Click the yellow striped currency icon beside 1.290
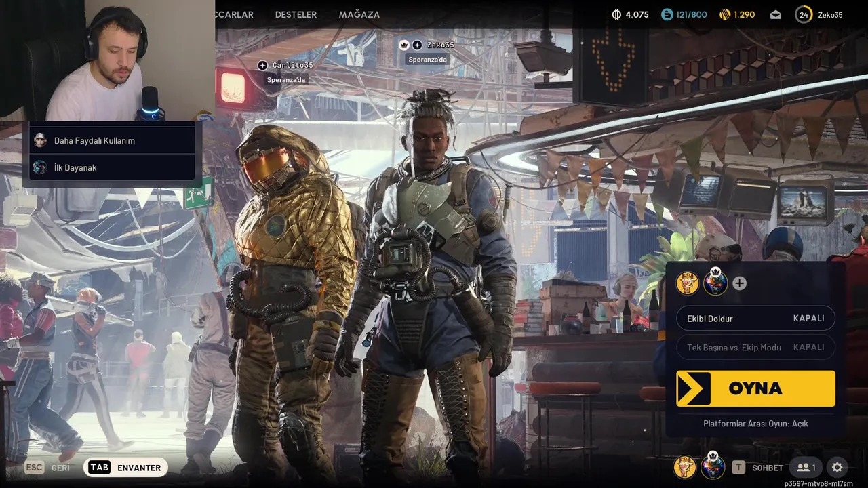Screen dimensions: 868x488 [725, 14]
